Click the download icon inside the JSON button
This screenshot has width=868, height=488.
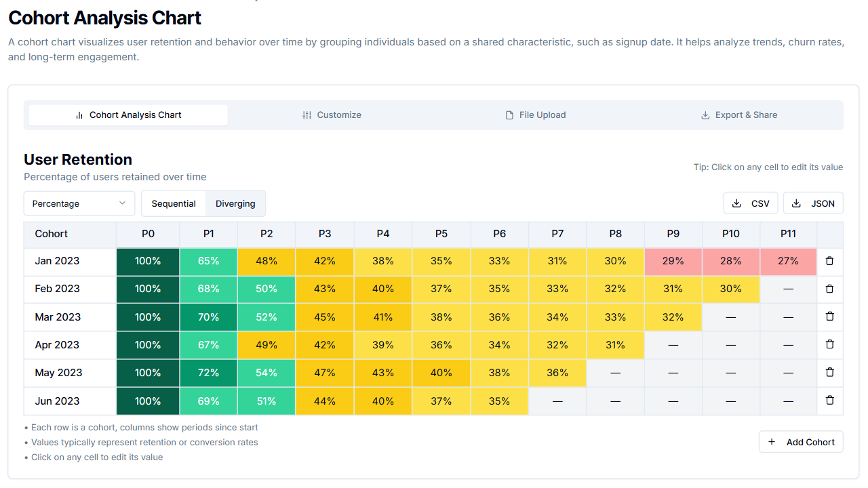[797, 203]
